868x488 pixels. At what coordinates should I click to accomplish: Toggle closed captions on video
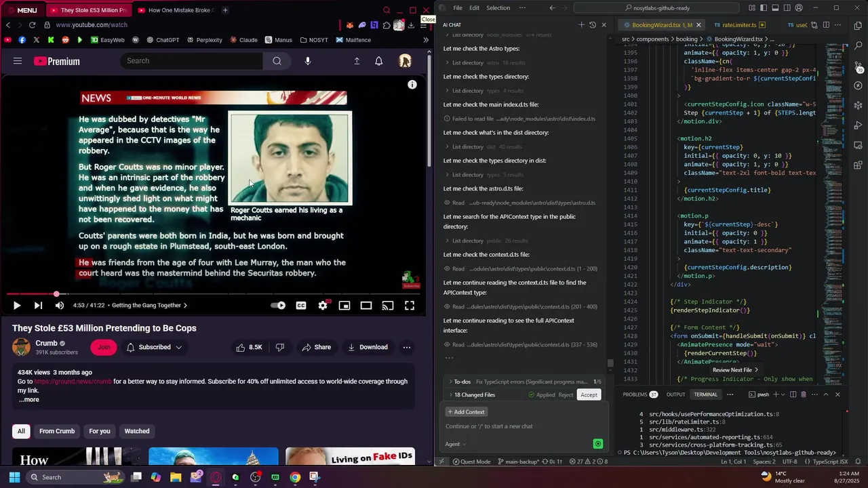pyautogui.click(x=301, y=306)
